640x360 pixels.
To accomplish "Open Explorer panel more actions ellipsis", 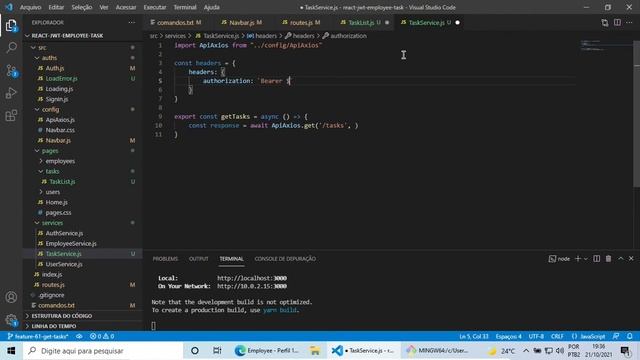I will click(131, 23).
